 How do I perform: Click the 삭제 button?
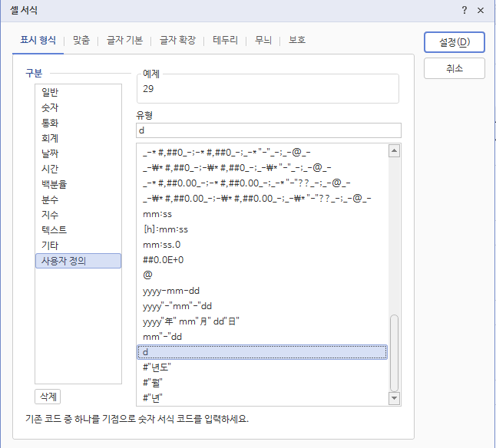(48, 397)
